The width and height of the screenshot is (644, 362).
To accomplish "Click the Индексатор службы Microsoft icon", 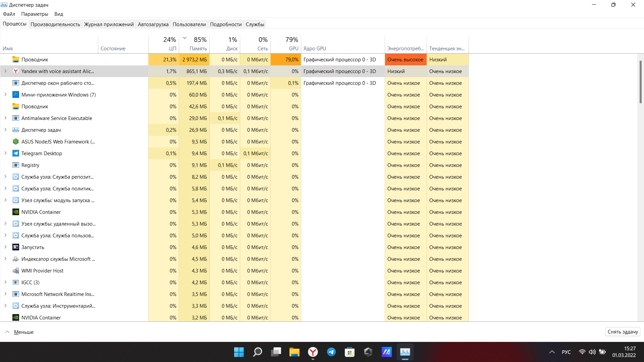I will (x=16, y=259).
